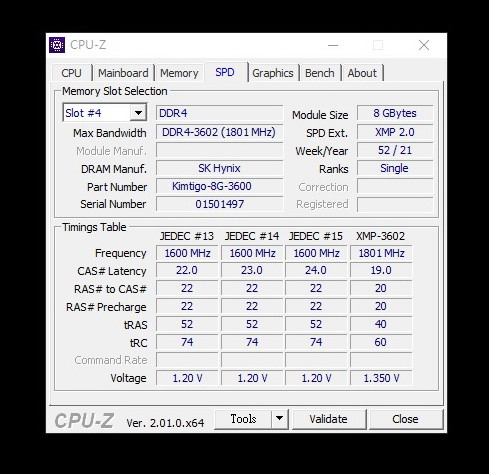Click the Ver. 2.01.0.x64 version text

[x=165, y=423]
